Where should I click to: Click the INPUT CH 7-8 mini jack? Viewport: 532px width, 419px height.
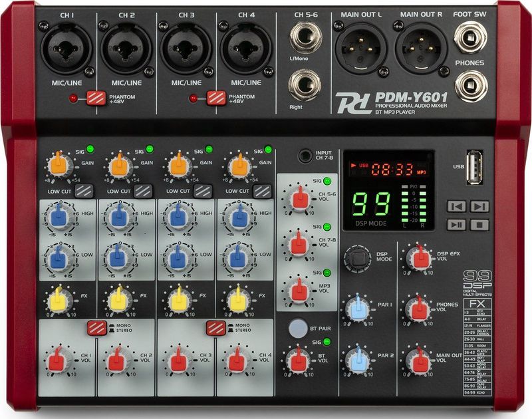click(x=305, y=156)
